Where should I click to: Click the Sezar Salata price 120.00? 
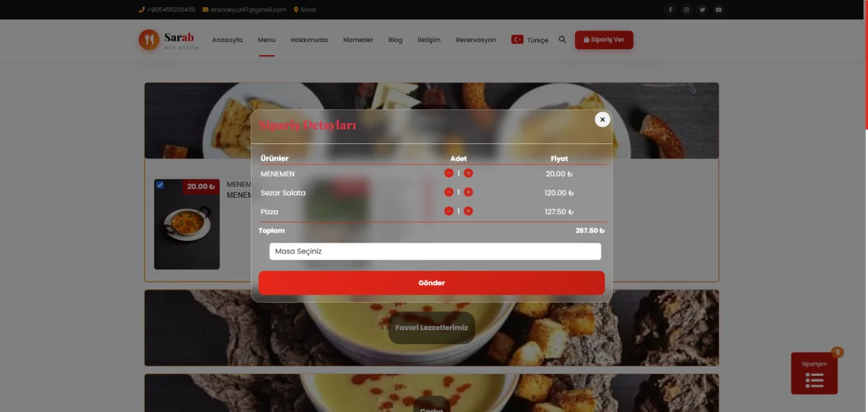click(x=559, y=193)
